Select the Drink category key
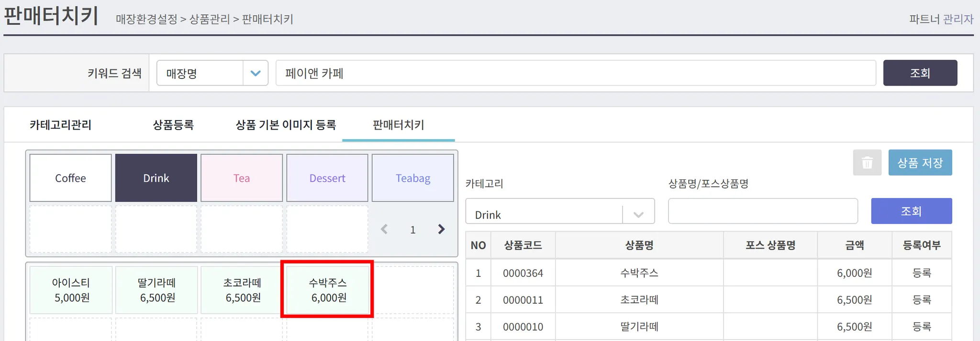Image resolution: width=980 pixels, height=341 pixels. coord(156,178)
